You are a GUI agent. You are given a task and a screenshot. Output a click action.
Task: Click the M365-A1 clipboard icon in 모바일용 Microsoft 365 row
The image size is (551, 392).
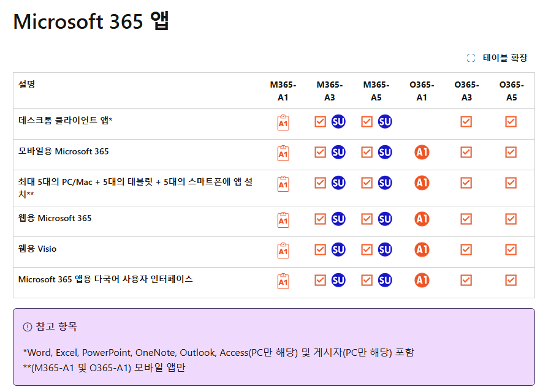[x=283, y=153]
